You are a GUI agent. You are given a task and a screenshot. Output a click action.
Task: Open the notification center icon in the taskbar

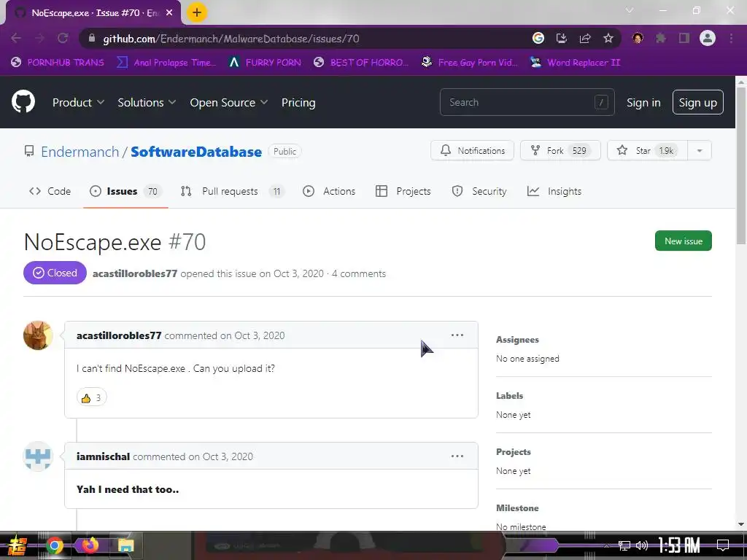point(723,545)
